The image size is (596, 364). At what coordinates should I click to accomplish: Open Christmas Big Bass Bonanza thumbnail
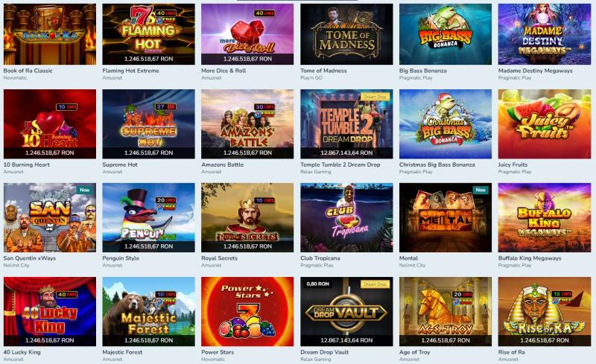point(446,124)
